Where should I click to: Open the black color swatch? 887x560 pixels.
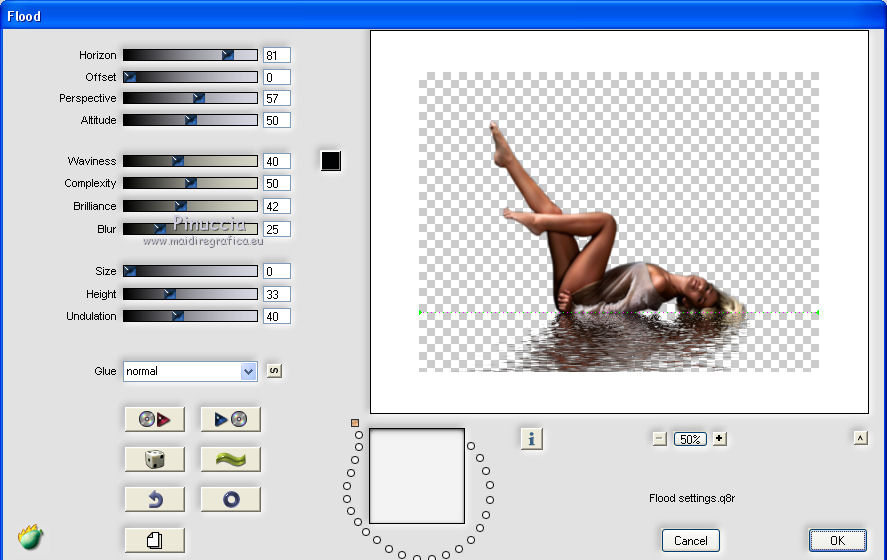tap(331, 161)
